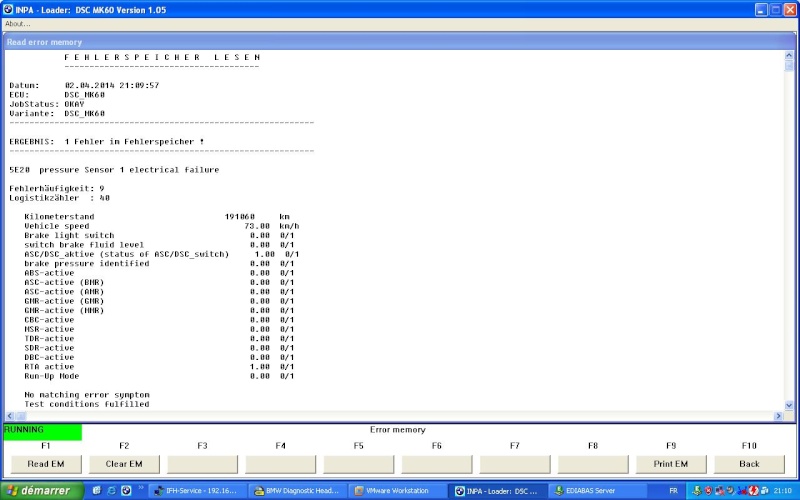Switch to BMW Diagnostic Head taskbar window
Image resolution: width=800 pixels, height=500 pixels.
(x=298, y=491)
